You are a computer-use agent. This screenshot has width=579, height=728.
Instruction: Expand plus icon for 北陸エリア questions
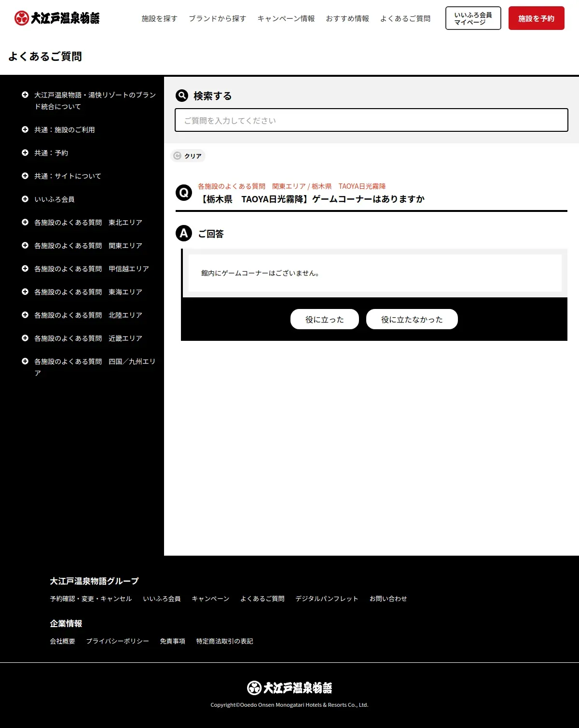[x=25, y=315]
